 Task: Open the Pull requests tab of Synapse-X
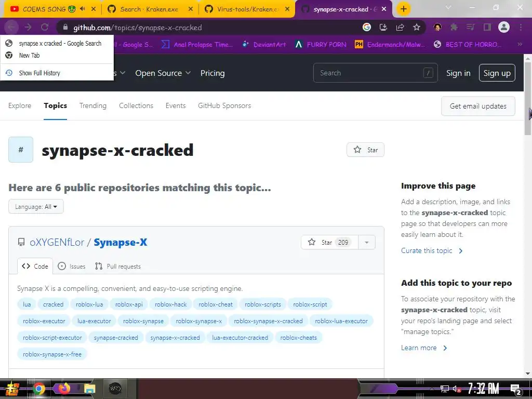coord(118,267)
